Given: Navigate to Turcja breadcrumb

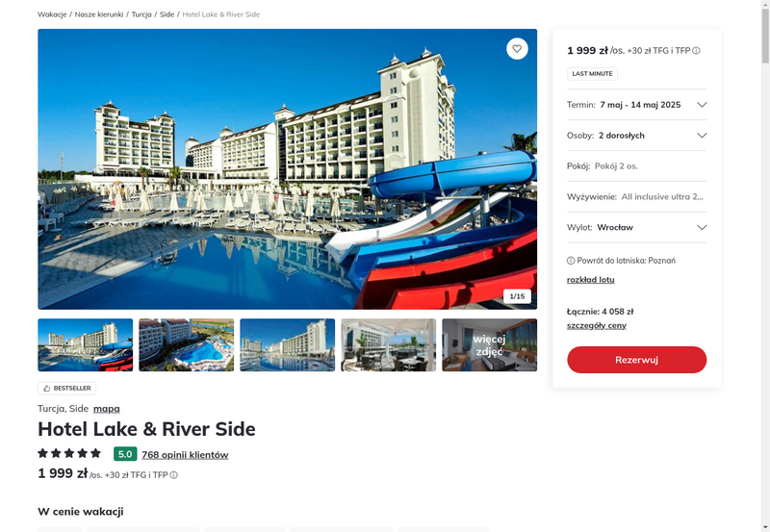Looking at the screenshot, I should point(141,14).
